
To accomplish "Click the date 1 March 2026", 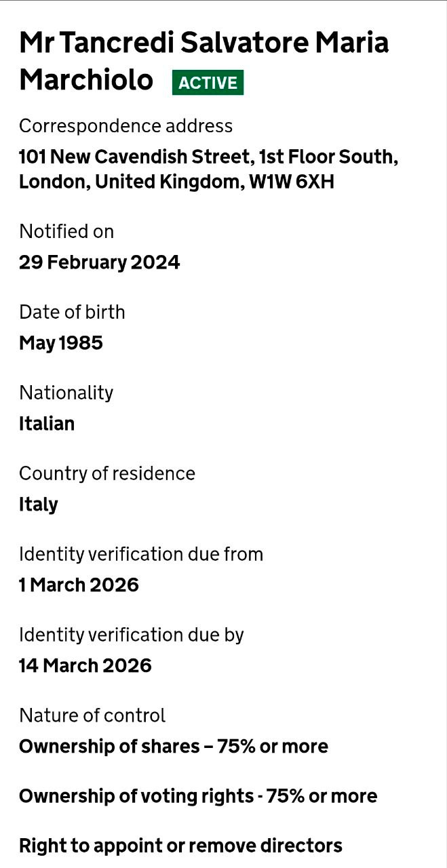I will (x=79, y=585).
